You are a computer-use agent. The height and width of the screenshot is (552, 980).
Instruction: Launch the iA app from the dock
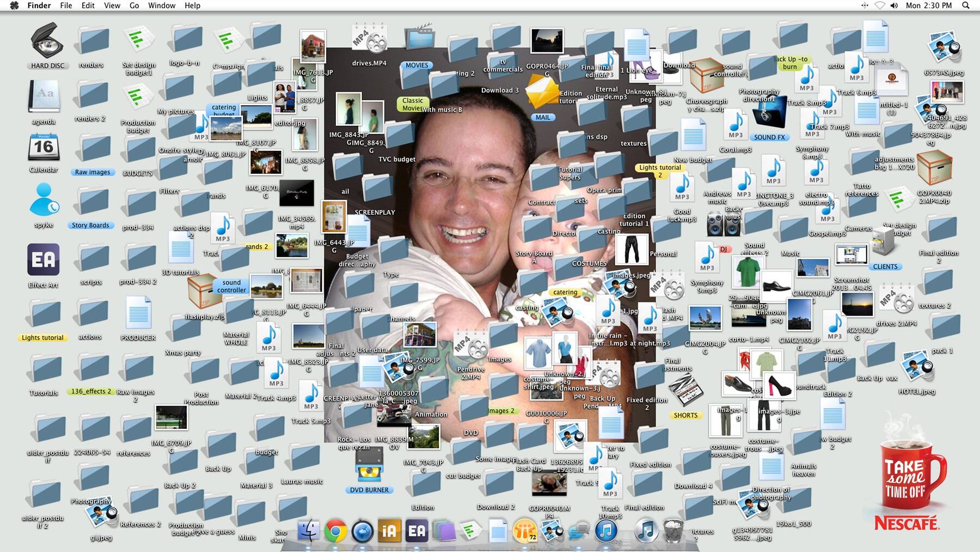(389, 531)
